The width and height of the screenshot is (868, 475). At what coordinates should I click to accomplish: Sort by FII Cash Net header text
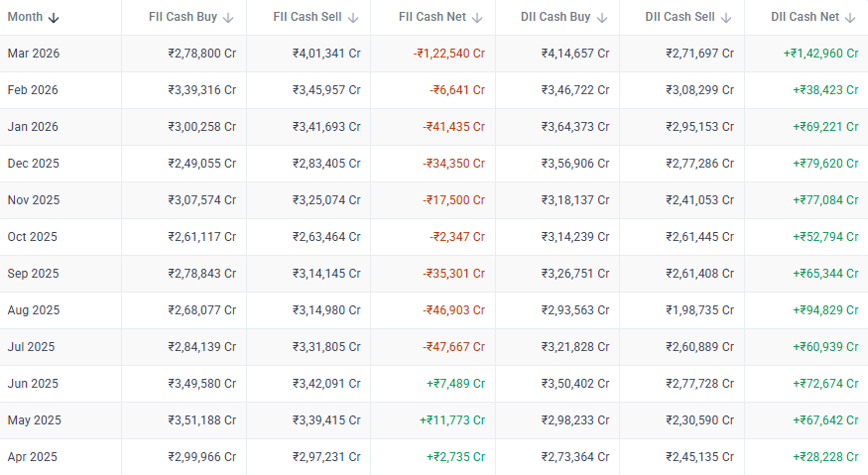coord(433,18)
